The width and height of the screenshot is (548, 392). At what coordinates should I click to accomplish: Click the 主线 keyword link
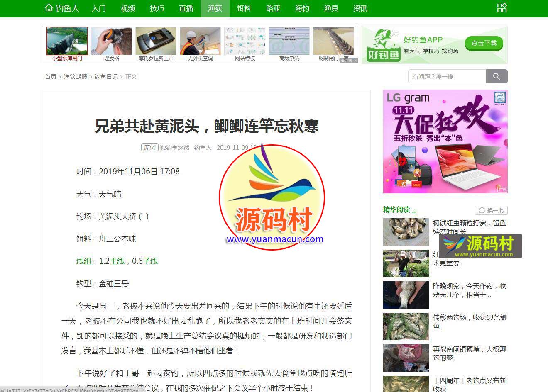(117, 261)
